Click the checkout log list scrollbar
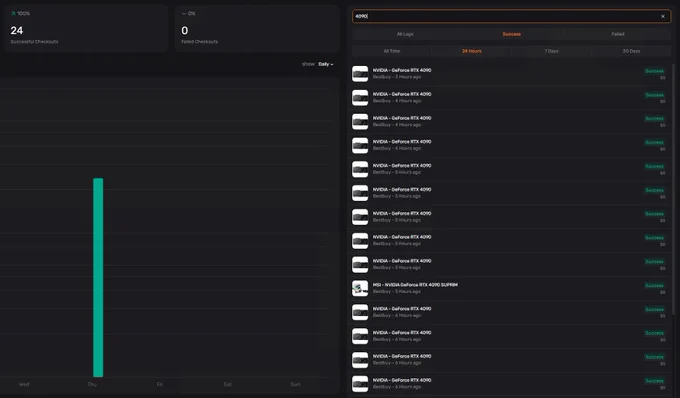 click(673, 189)
